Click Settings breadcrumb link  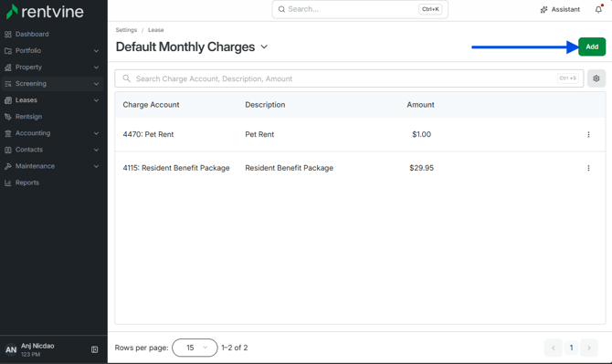(126, 30)
